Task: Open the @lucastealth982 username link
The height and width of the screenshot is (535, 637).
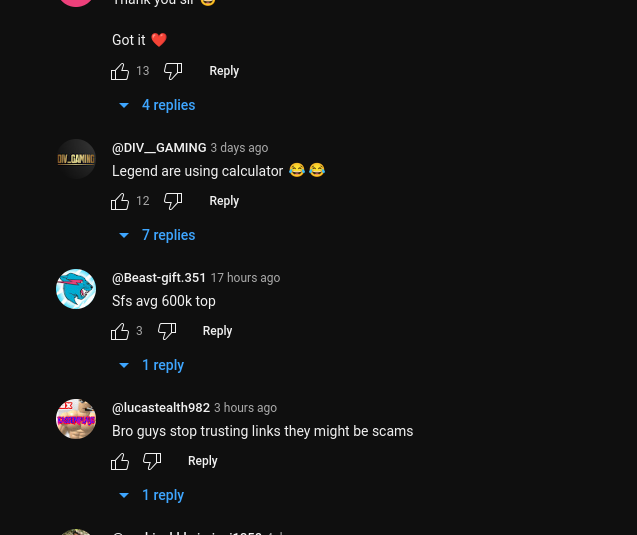Action: (x=161, y=408)
